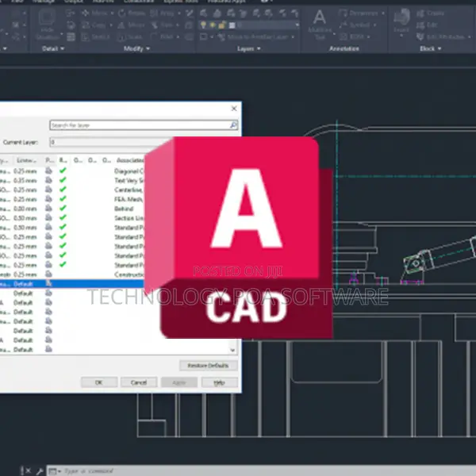Select the Trim tool
The width and height of the screenshot is (476, 476).
163,25
